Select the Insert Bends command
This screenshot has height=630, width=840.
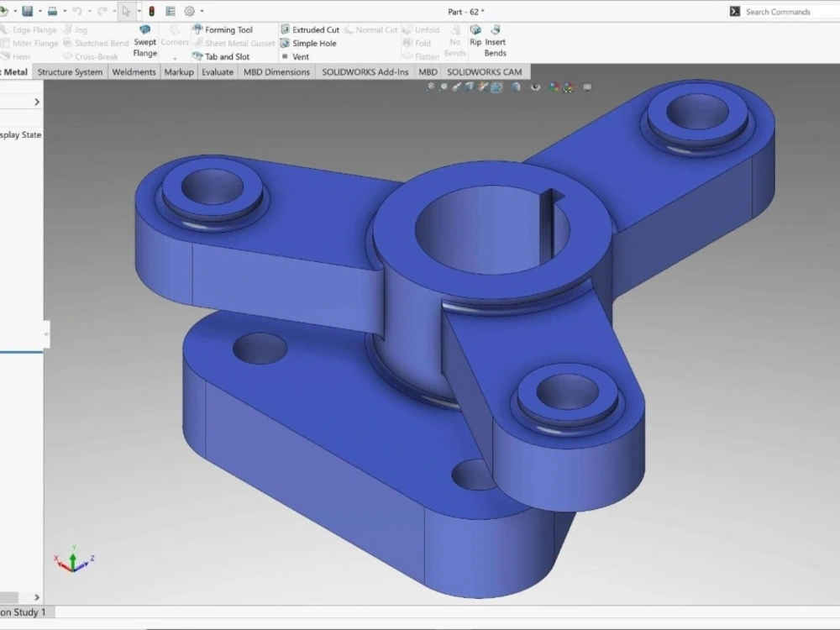(x=495, y=41)
